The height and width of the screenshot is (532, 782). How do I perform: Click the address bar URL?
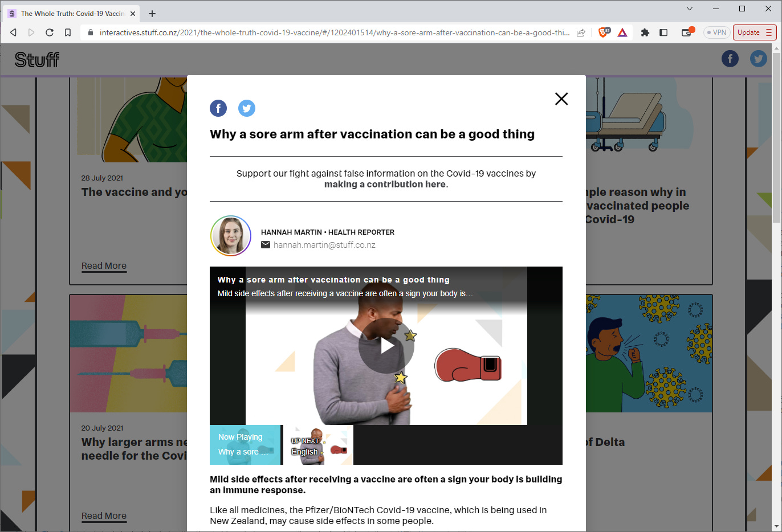[x=335, y=32]
